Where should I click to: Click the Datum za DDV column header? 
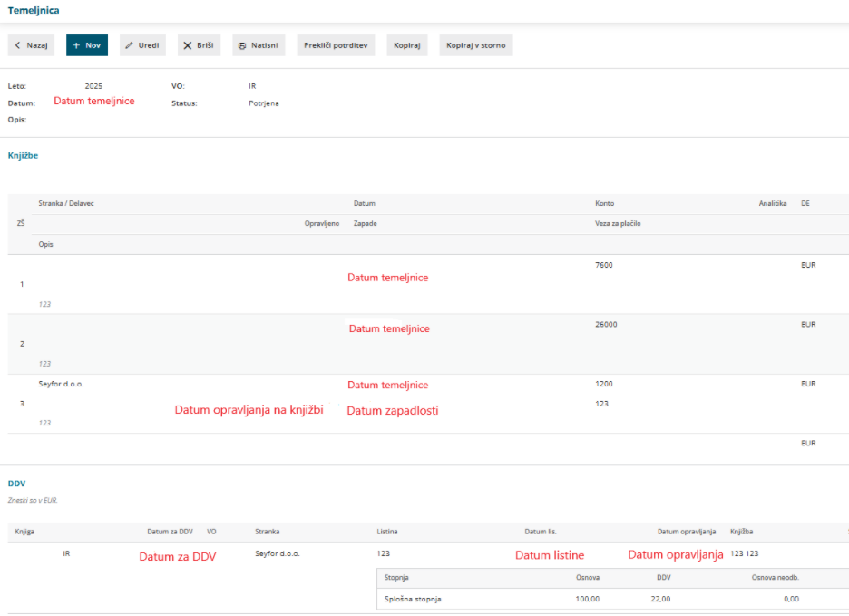pos(170,532)
